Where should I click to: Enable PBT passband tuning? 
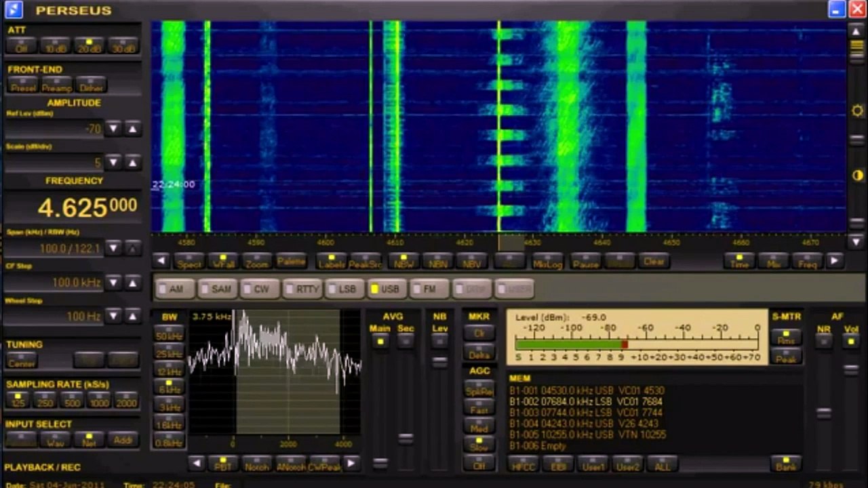(x=222, y=464)
